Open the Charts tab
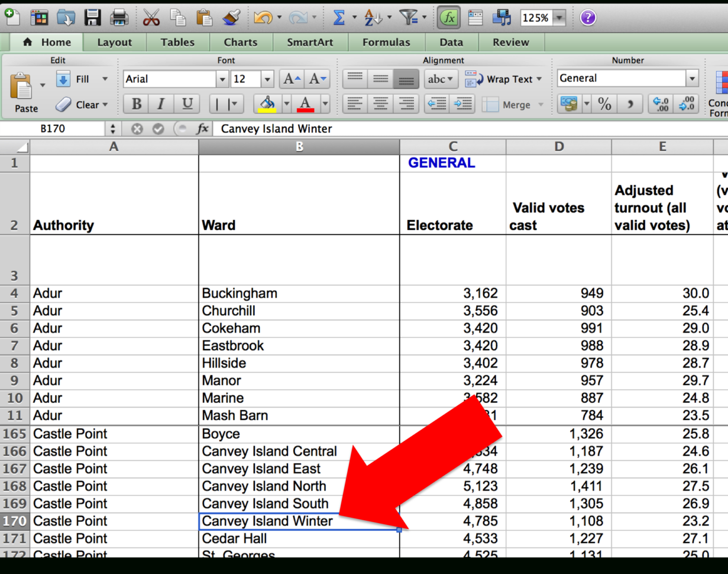This screenshot has width=728, height=574. coord(240,42)
